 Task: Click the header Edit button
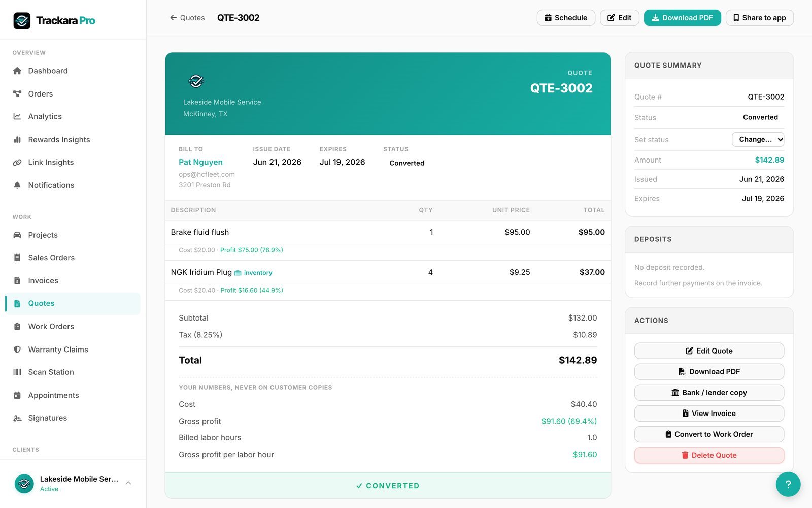tap(619, 18)
